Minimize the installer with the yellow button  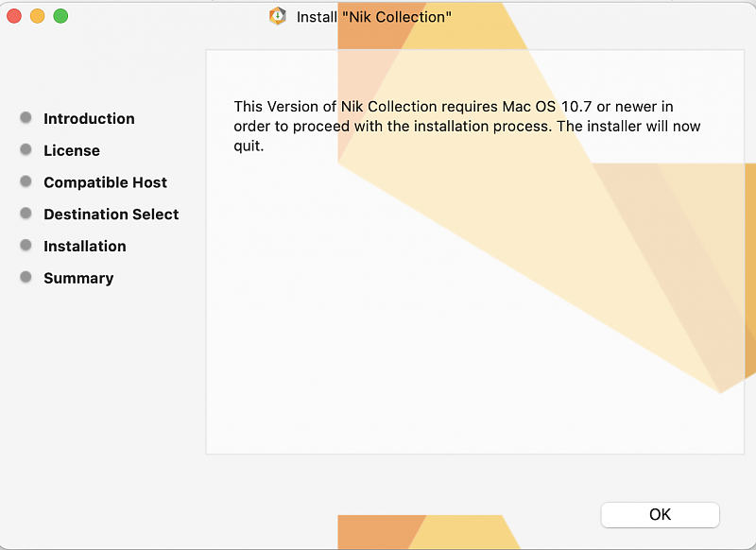click(x=38, y=16)
